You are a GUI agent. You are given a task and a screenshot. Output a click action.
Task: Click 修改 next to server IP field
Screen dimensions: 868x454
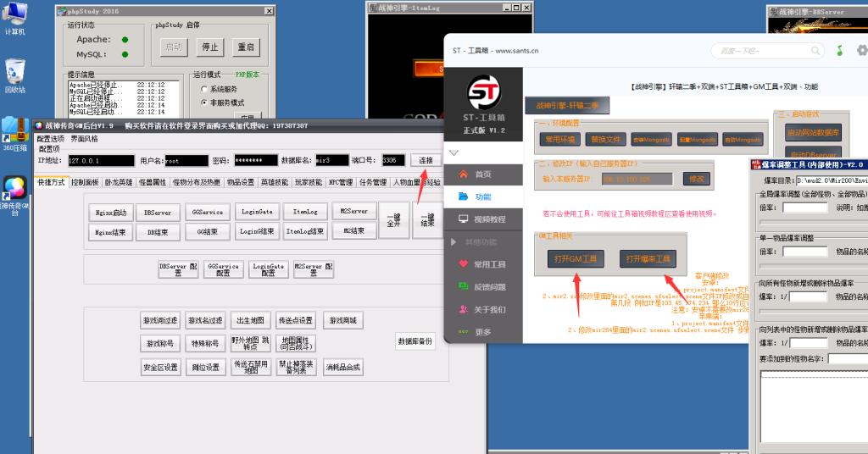point(697,179)
